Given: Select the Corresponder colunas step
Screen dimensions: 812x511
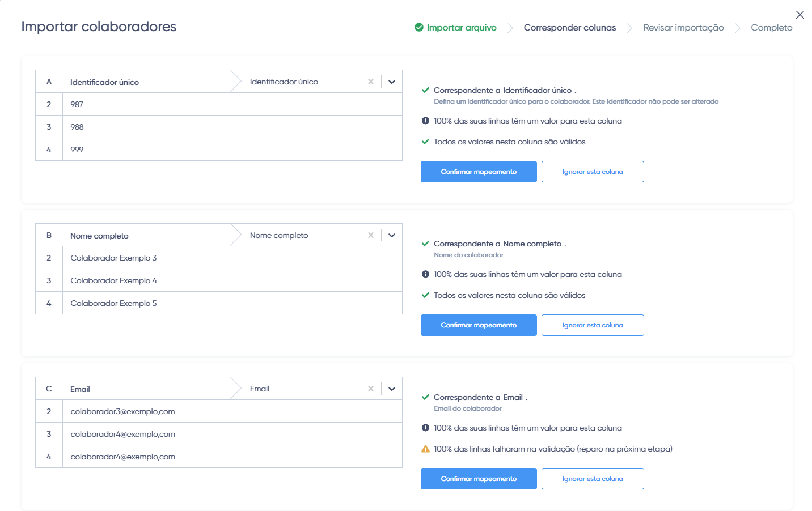Looking at the screenshot, I should pos(570,27).
